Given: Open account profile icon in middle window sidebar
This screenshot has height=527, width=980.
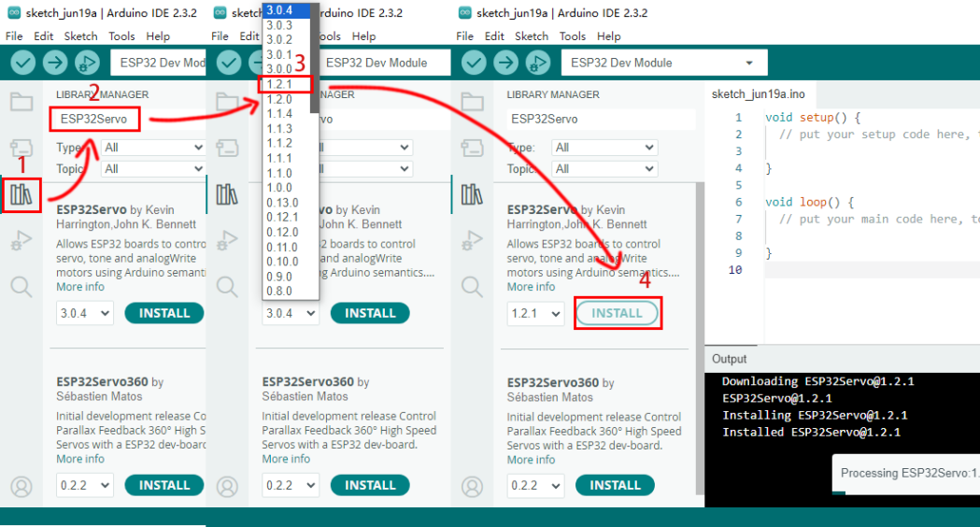Looking at the screenshot, I should (x=227, y=487).
